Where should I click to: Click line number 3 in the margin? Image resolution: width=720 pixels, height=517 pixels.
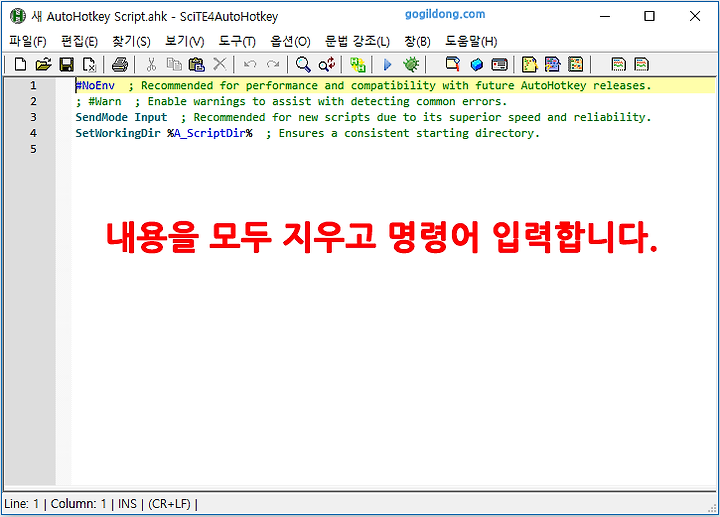pos(33,117)
